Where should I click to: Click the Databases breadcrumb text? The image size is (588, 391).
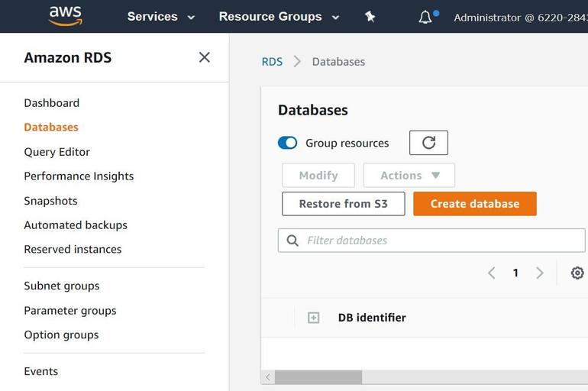point(338,62)
